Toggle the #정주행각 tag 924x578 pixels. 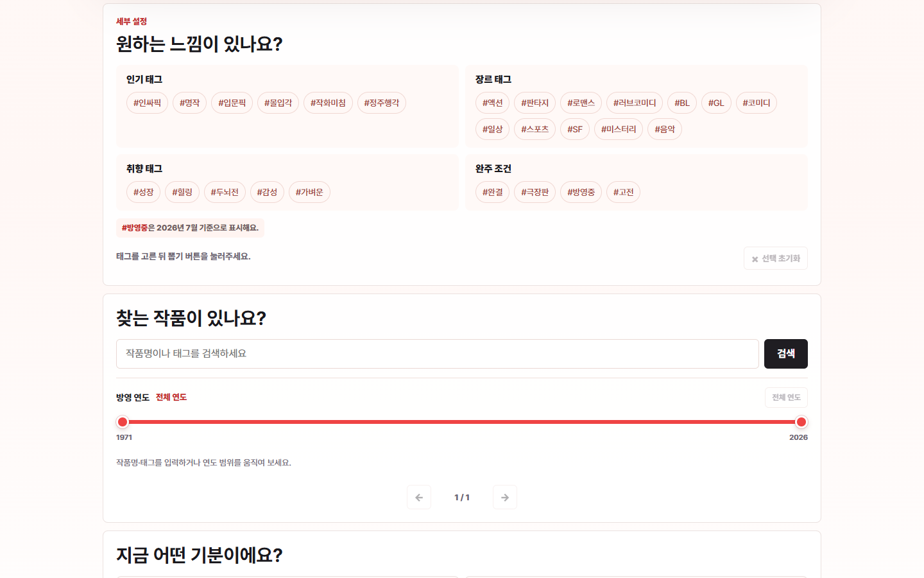(x=382, y=103)
